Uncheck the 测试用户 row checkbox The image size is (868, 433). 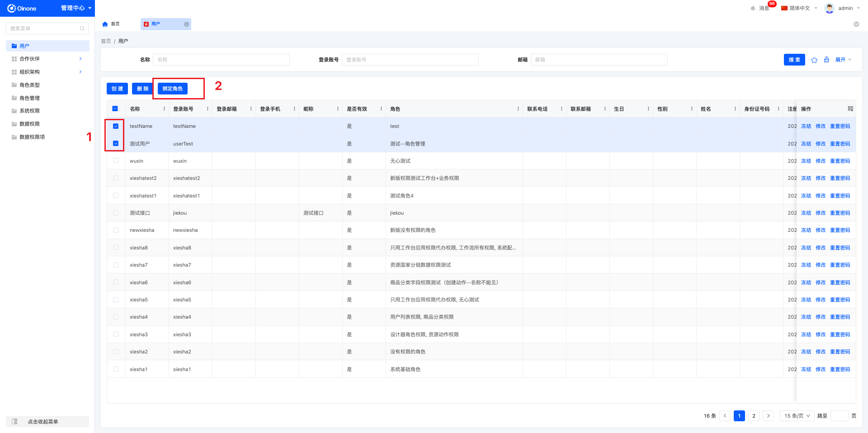116,143
